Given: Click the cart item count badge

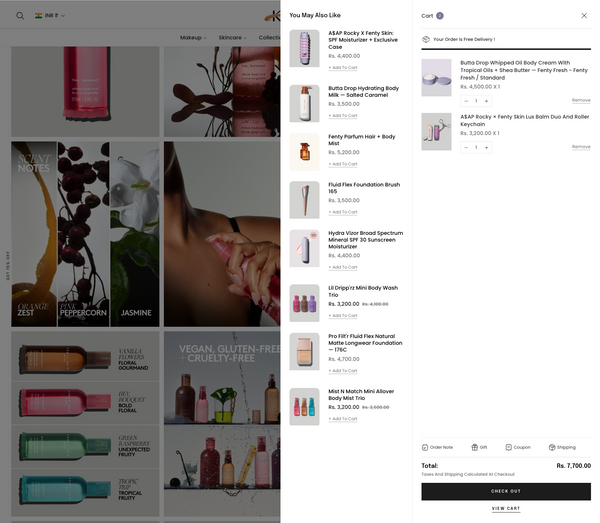Looking at the screenshot, I should point(440,16).
